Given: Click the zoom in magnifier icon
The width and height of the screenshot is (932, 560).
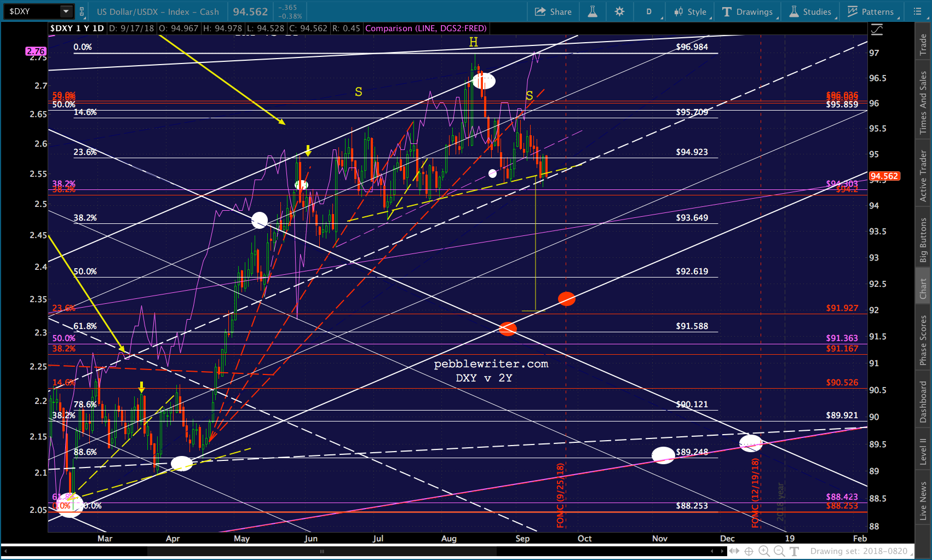Looking at the screenshot, I should [764, 551].
